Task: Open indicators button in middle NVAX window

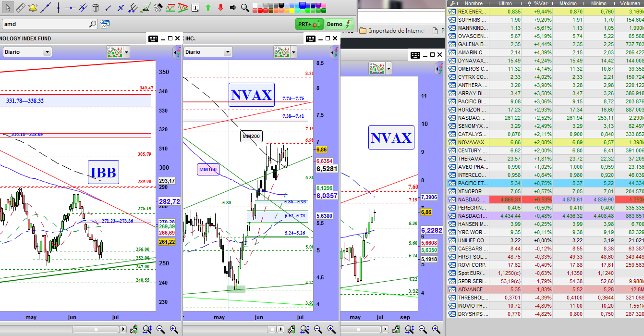Action: point(281,52)
